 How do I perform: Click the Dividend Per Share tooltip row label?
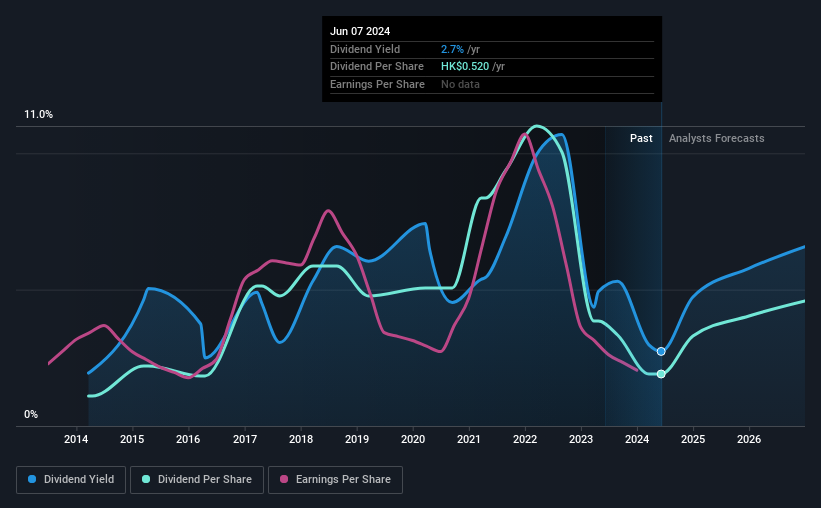coord(376,67)
